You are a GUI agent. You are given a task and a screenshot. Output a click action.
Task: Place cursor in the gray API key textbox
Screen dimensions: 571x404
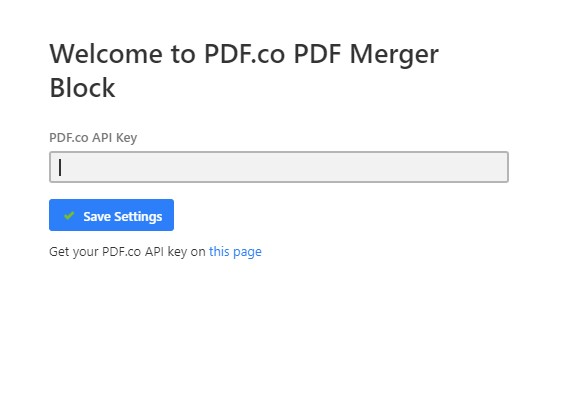[279, 167]
